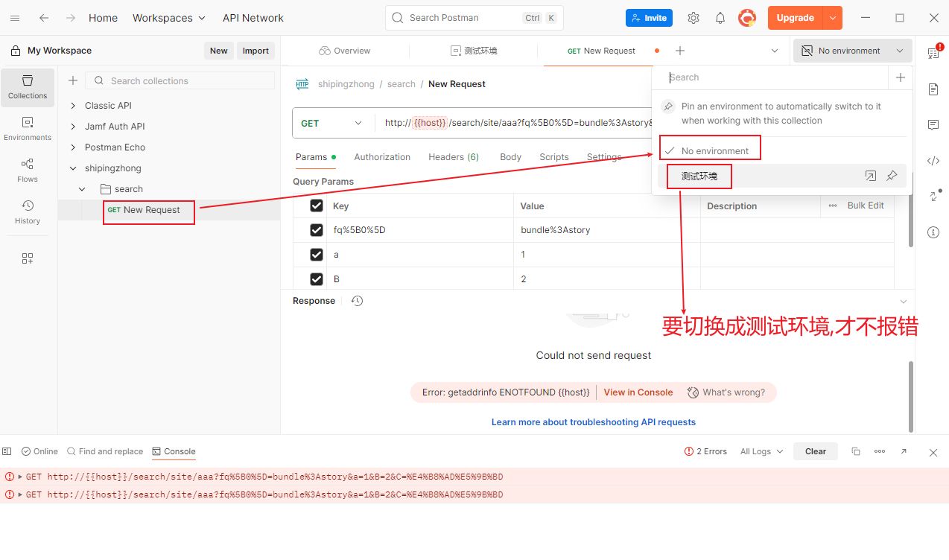Expand the Postman Echo collection
The image size is (949, 560).
coord(73,147)
